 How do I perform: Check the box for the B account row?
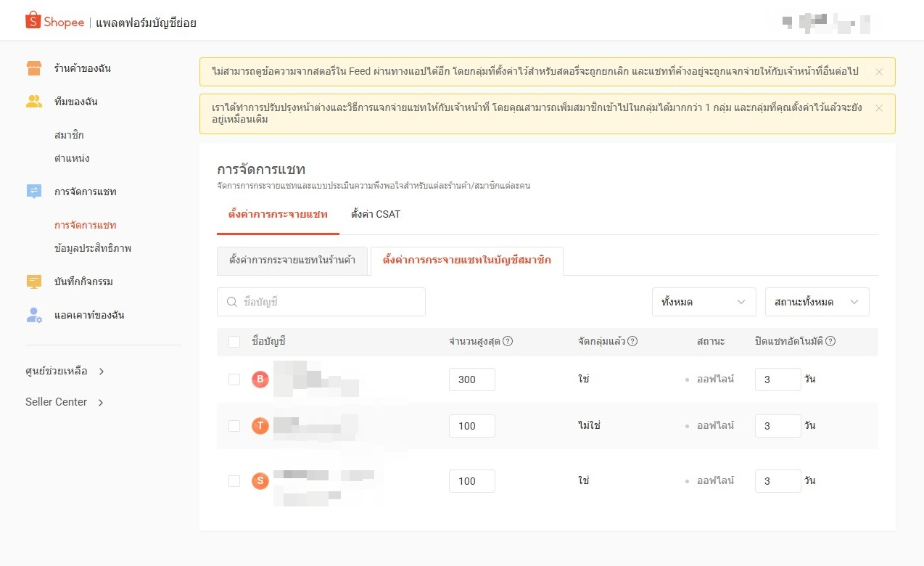click(234, 380)
